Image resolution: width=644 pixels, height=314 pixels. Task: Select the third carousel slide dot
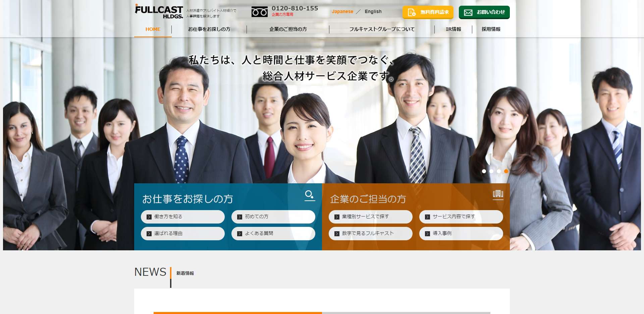pyautogui.click(x=499, y=171)
